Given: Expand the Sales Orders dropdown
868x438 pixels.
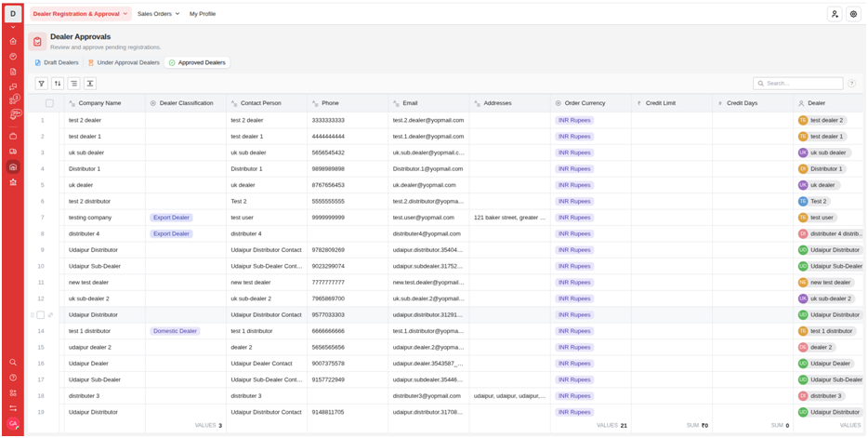Looking at the screenshot, I should (x=158, y=14).
